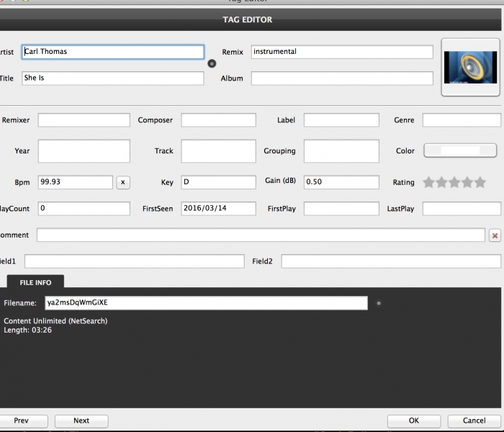Screen dimensions: 504x432
Task: Click the Key field showing D
Action: tap(218, 182)
